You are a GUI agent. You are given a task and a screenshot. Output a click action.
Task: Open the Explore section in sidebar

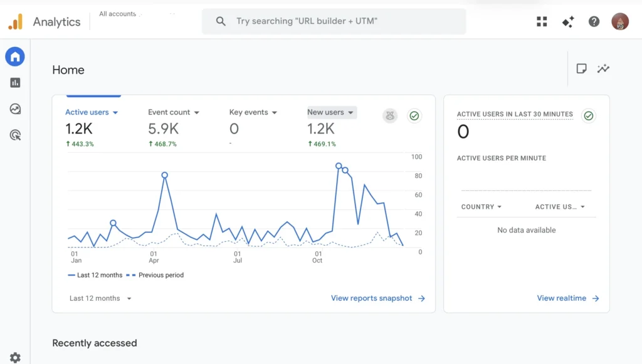point(15,108)
